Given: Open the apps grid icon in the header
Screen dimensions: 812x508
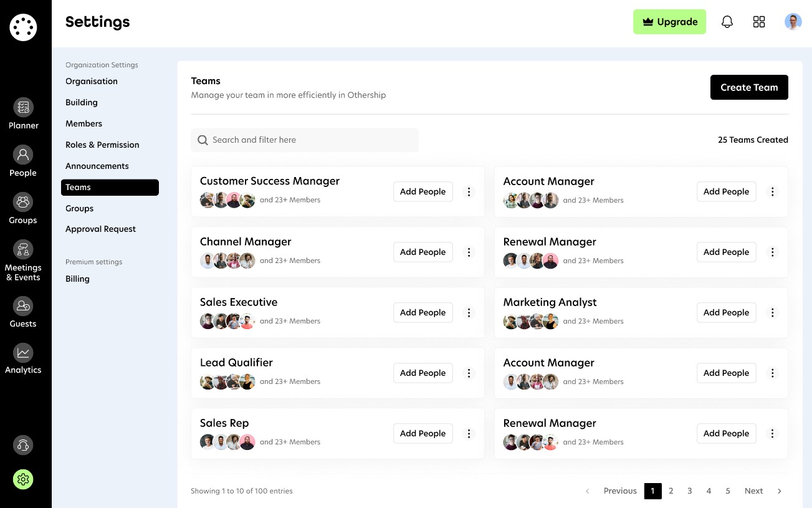Looking at the screenshot, I should tap(759, 21).
